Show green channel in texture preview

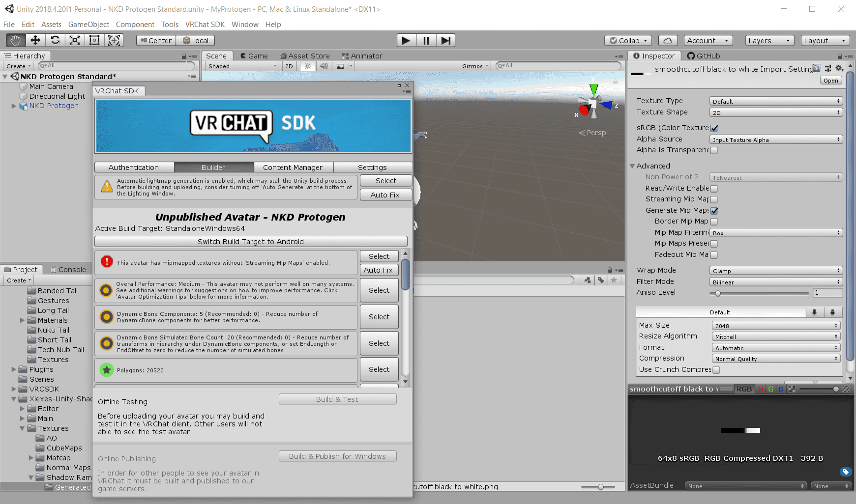click(771, 389)
